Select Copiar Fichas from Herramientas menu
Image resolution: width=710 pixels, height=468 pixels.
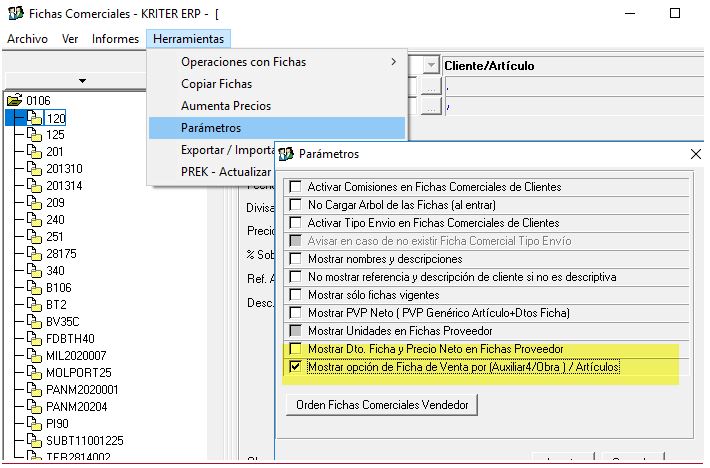pyautogui.click(x=216, y=84)
